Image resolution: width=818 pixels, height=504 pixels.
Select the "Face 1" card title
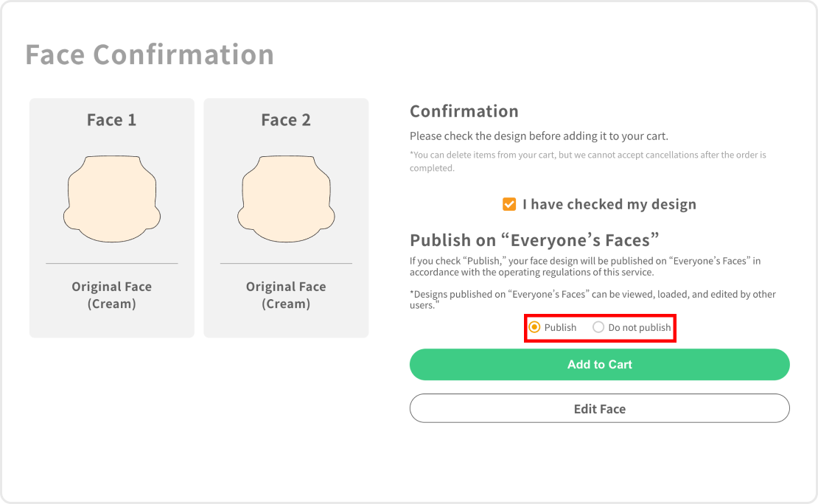coord(112,120)
